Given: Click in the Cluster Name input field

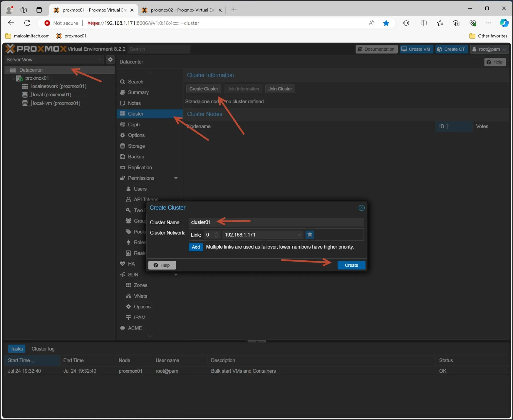Looking at the screenshot, I should pyautogui.click(x=273, y=222).
